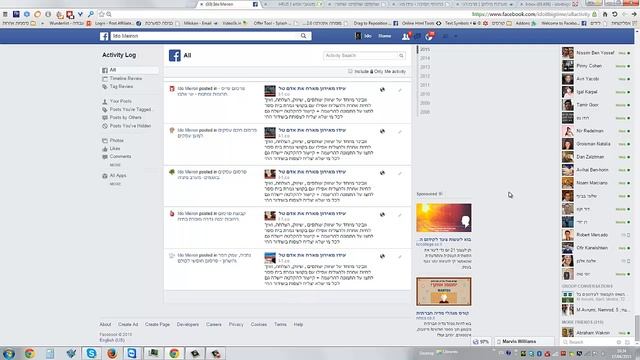Image resolution: width=640 pixels, height=360 pixels.
Task: Select the Likes filter in the sidebar
Action: [x=115, y=149]
